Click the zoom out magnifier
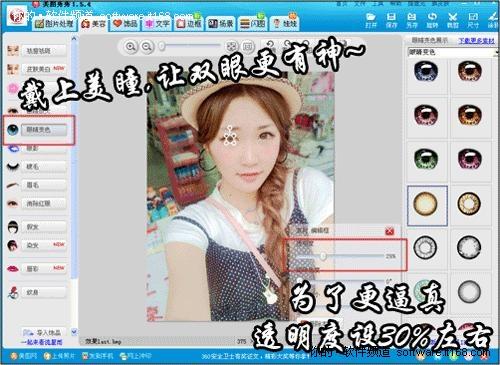Screen dimensions: 500x365 147,47
